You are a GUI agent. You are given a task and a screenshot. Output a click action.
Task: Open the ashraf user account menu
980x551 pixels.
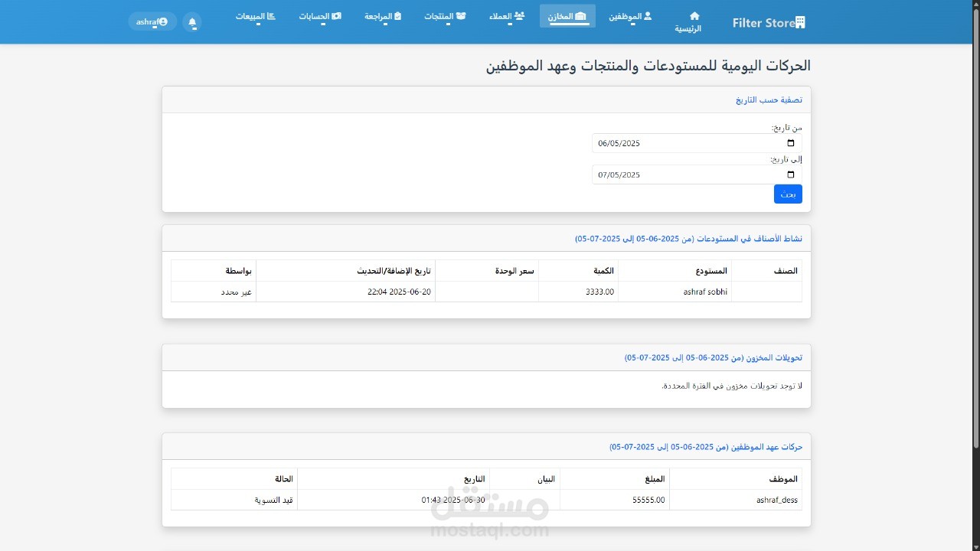click(x=152, y=22)
